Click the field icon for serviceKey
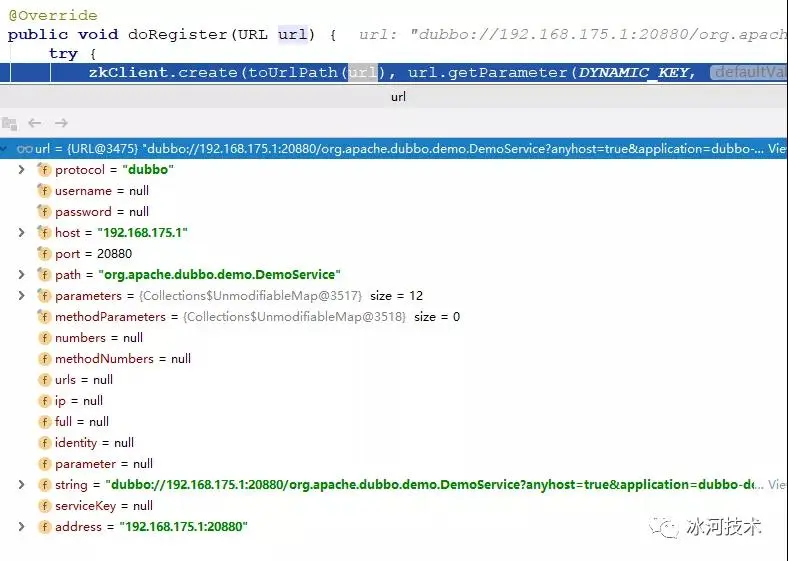This screenshot has width=788, height=561. pos(44,506)
